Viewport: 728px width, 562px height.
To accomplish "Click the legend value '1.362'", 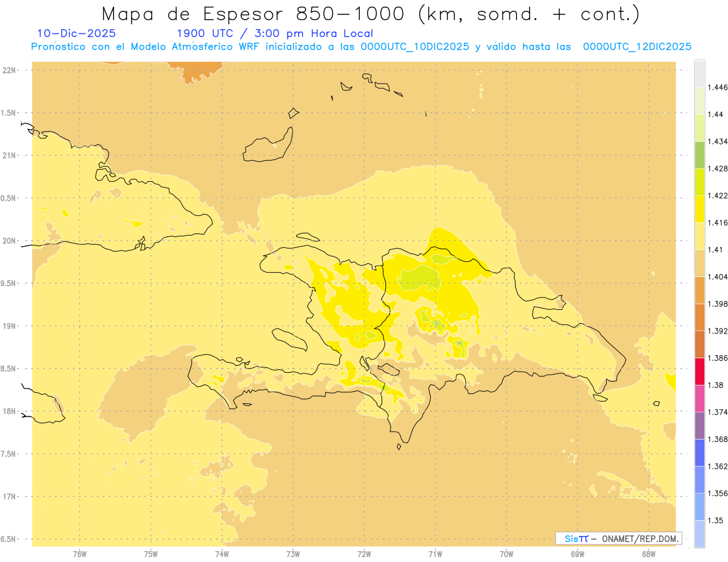I will click(x=719, y=466).
